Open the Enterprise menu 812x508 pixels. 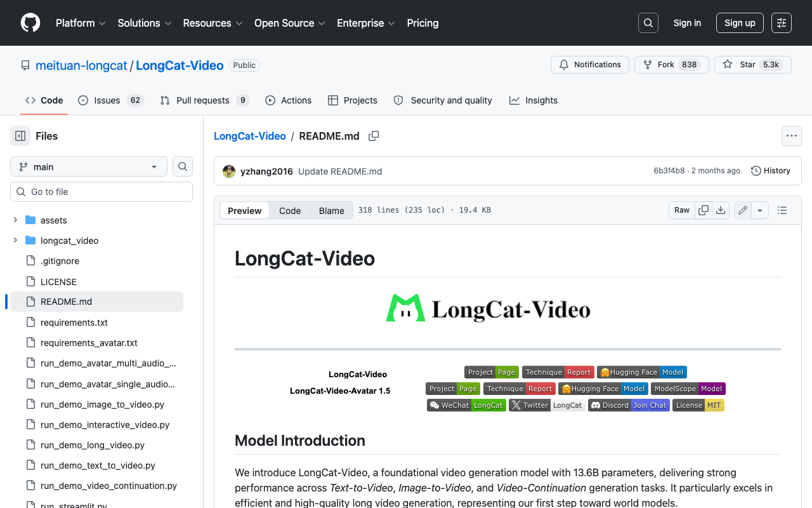[x=366, y=23]
